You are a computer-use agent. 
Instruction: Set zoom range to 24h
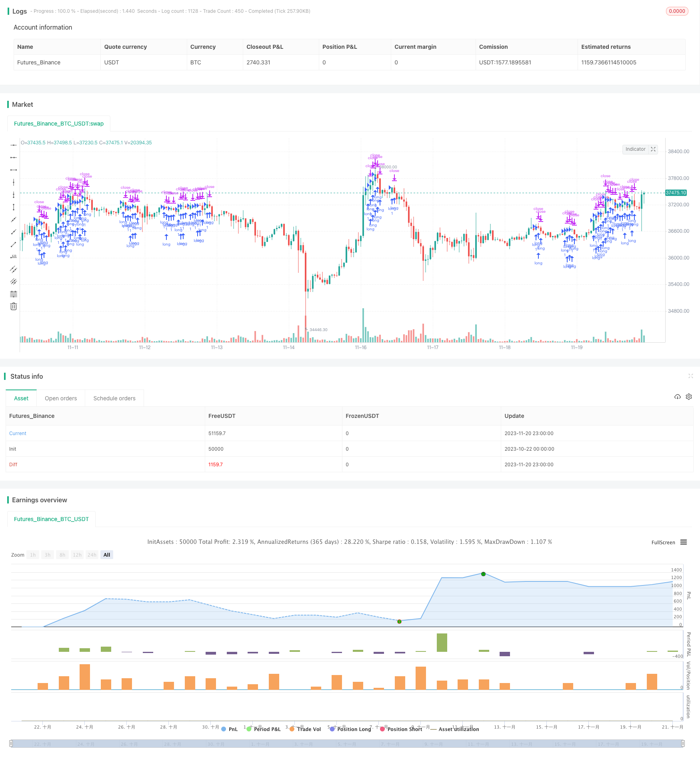tap(92, 555)
